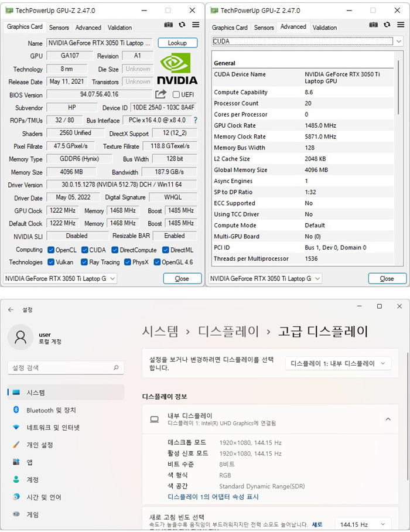Switch to Validation tab in left GPU-Z window
The width and height of the screenshot is (410, 532).
coord(119,28)
